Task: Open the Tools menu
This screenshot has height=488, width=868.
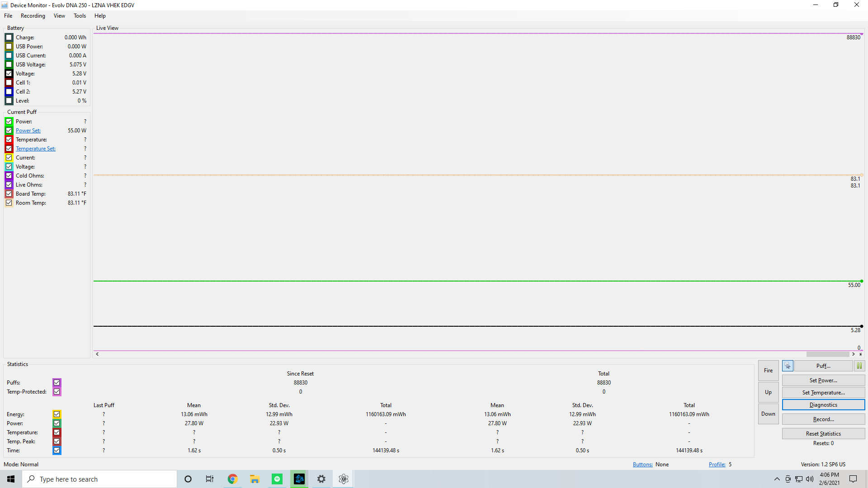Action: (x=80, y=16)
